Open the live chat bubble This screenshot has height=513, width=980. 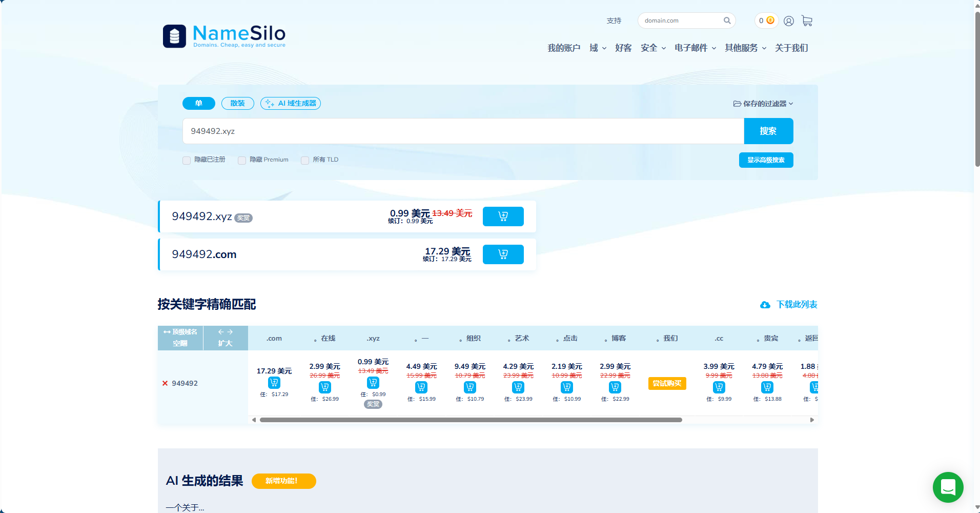(x=948, y=487)
